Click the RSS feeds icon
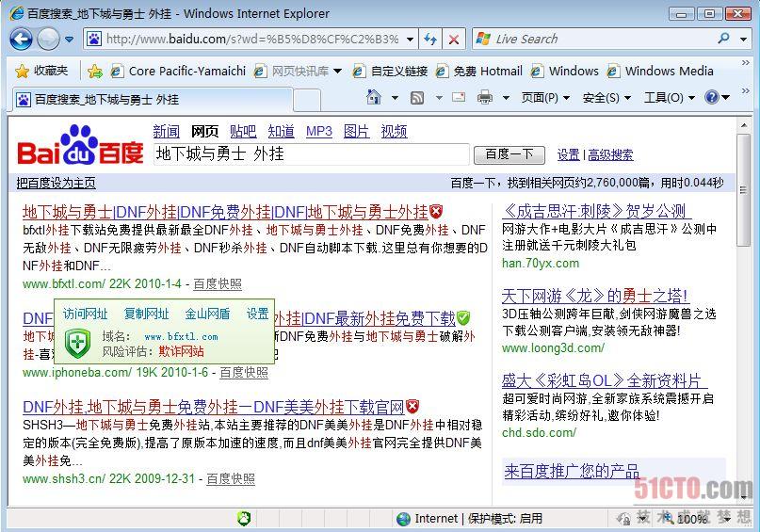Screen dimensions: 760x532 [x=417, y=98]
